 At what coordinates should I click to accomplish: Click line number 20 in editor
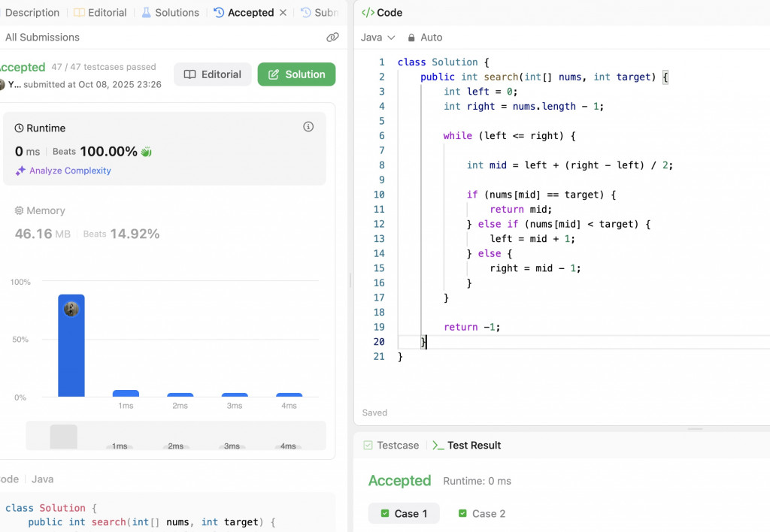click(379, 342)
